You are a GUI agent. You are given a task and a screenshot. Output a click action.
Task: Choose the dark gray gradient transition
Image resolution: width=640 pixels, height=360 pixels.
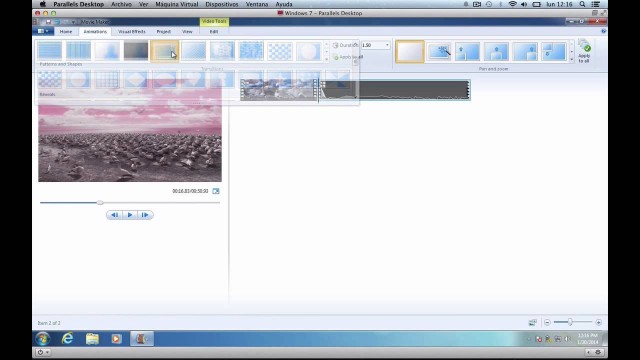tap(136, 51)
